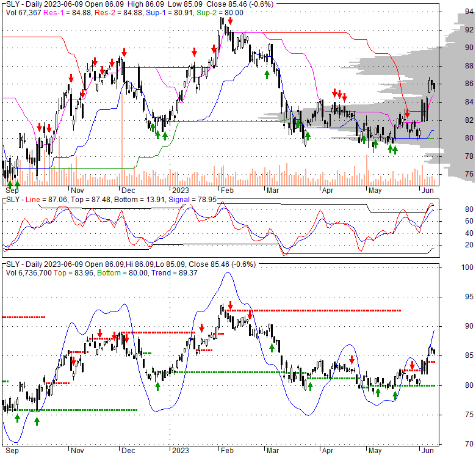Click red sell arrow above February peak, top chart
The height and width of the screenshot is (455, 476).
pos(231,21)
